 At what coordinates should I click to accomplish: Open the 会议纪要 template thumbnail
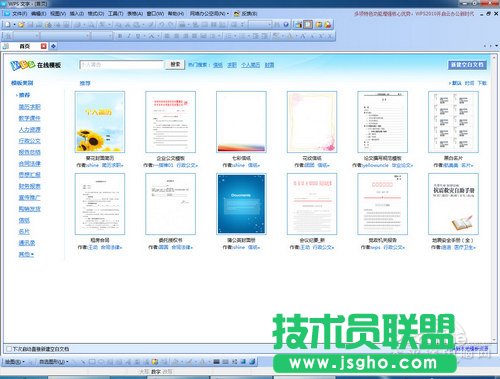coord(312,204)
